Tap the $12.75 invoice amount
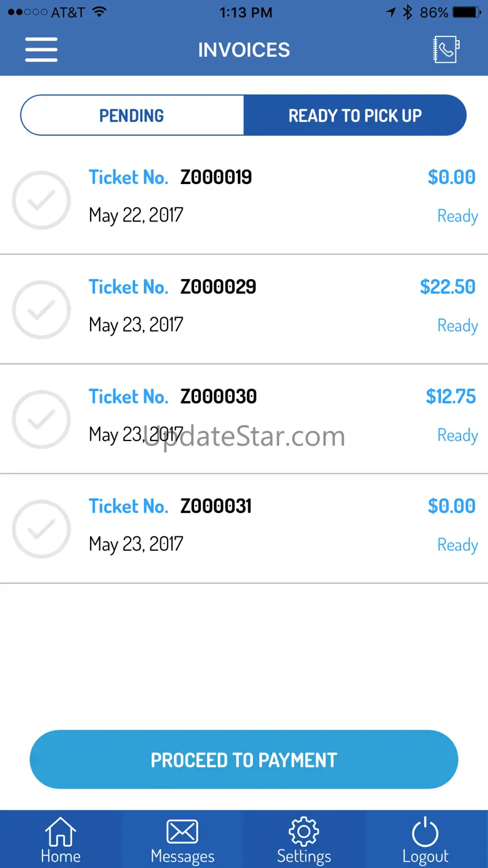This screenshot has width=488, height=868. [450, 396]
